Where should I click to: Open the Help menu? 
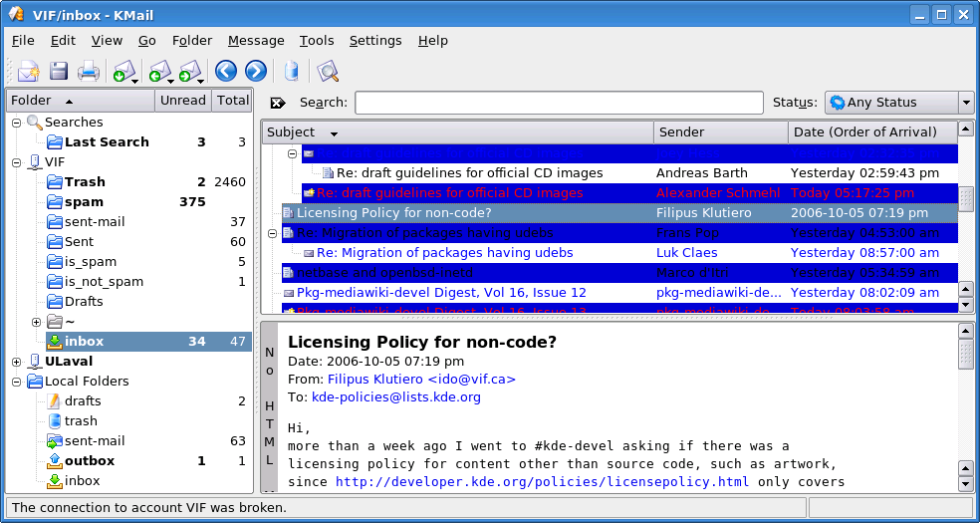(x=433, y=41)
